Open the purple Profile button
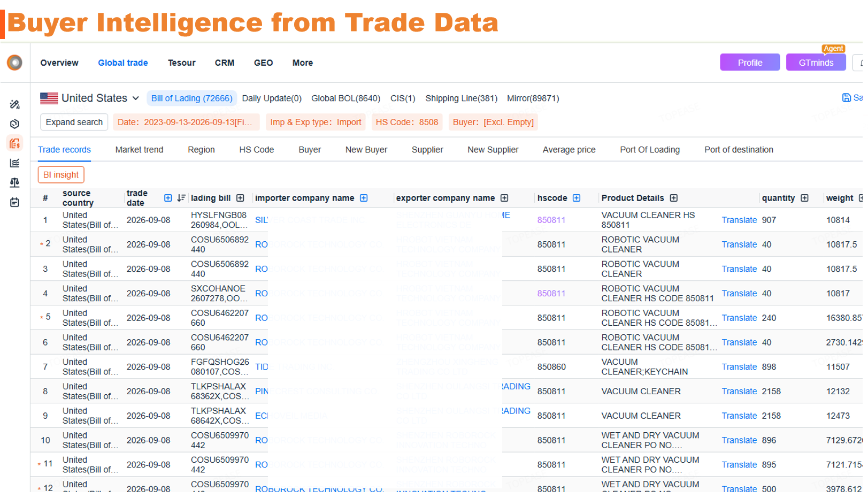 (x=750, y=63)
